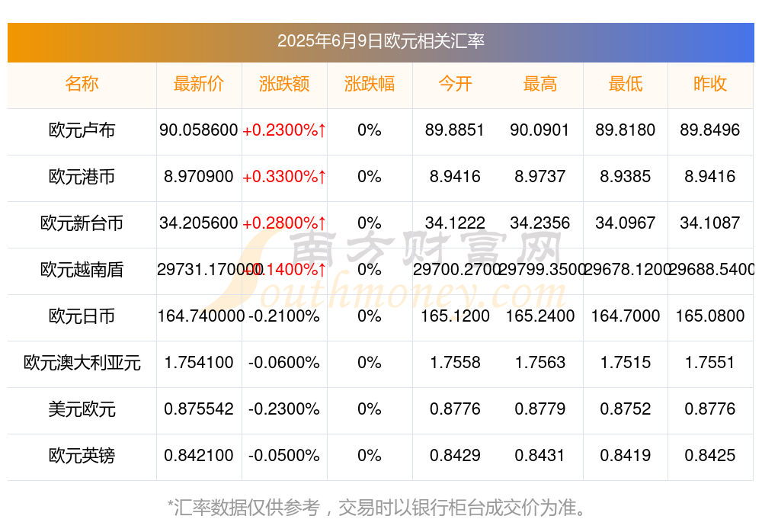Click the 名称 column header

point(82,84)
